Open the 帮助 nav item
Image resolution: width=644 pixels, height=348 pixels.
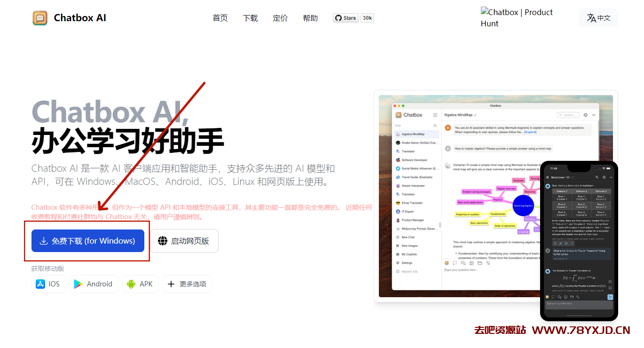click(x=310, y=18)
